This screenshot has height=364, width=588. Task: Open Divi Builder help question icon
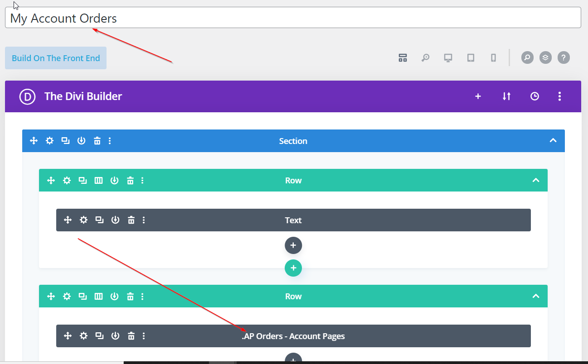[563, 57]
